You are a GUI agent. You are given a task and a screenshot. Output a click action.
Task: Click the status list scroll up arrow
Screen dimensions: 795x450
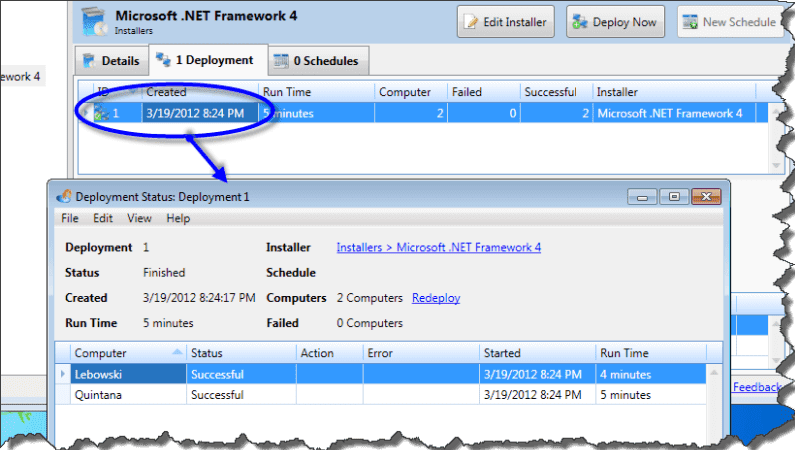click(x=714, y=372)
